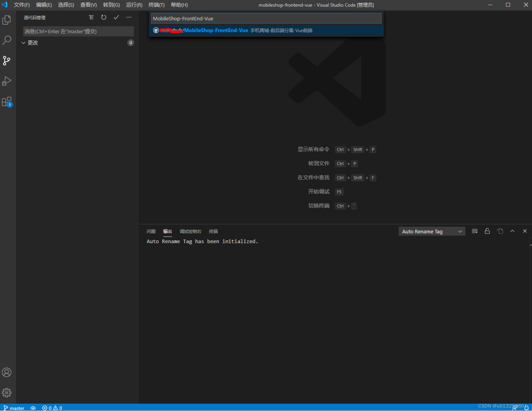Open the Extensions view icon
The image size is (532, 411).
point(6,102)
